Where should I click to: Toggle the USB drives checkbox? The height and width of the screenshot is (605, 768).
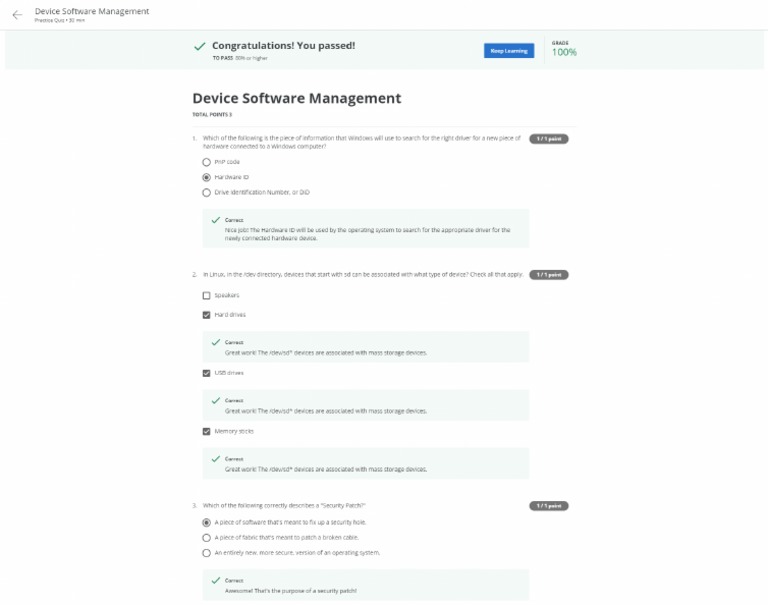207,373
